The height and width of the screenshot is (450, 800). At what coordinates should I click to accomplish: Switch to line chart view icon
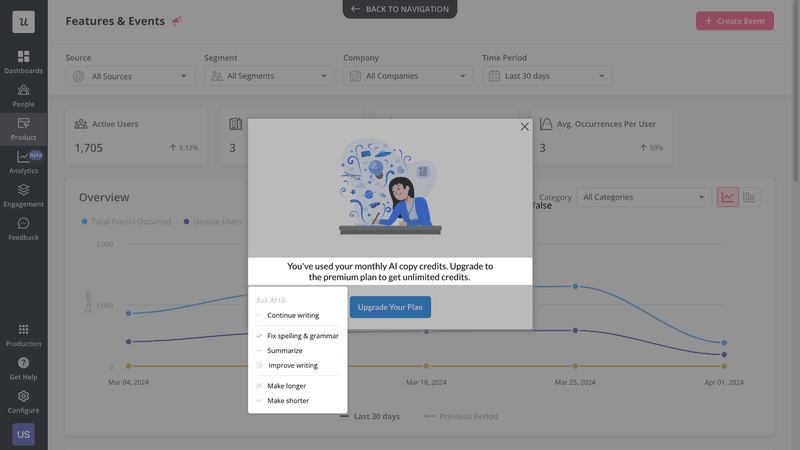[x=727, y=197]
